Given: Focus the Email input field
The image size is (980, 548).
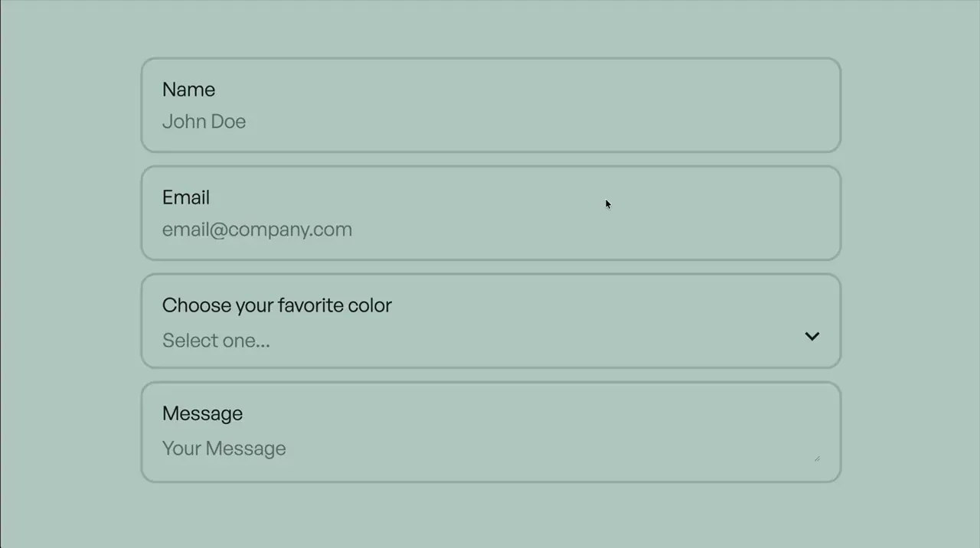Looking at the screenshot, I should click(x=490, y=230).
